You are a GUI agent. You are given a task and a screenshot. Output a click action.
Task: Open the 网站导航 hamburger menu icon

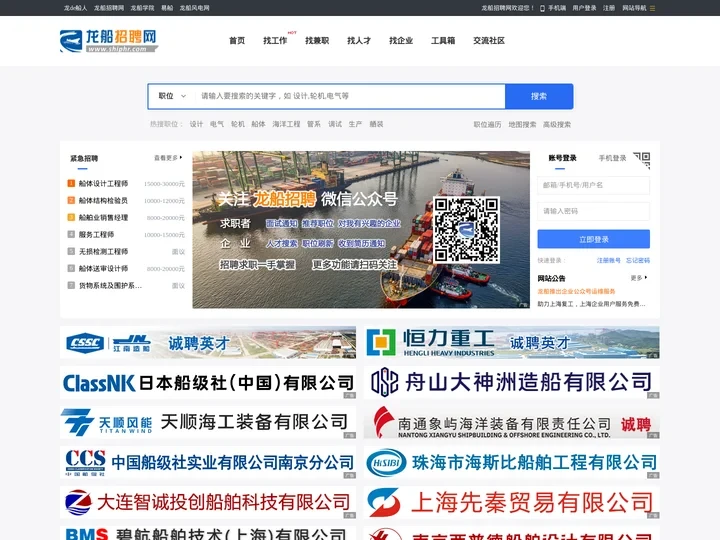pyautogui.click(x=652, y=8)
